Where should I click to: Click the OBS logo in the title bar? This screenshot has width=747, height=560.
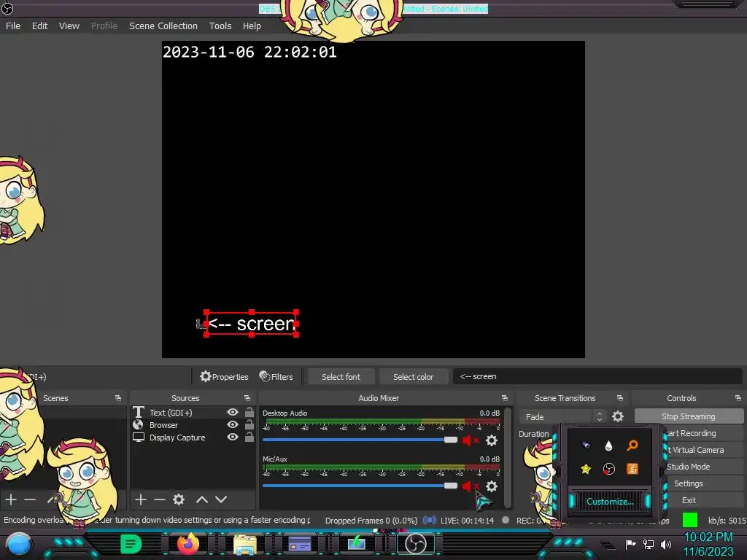click(7, 8)
